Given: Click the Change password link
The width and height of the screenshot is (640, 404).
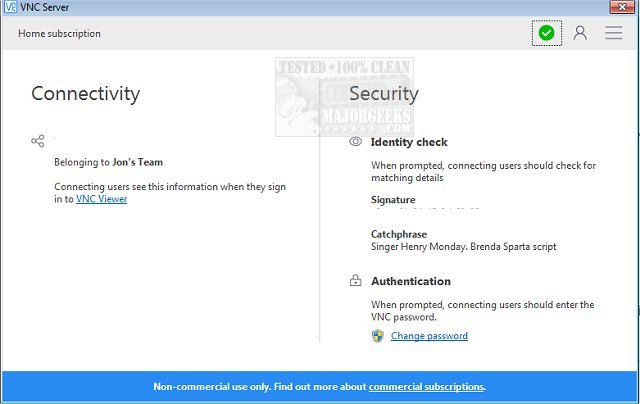Looking at the screenshot, I should (x=429, y=336).
